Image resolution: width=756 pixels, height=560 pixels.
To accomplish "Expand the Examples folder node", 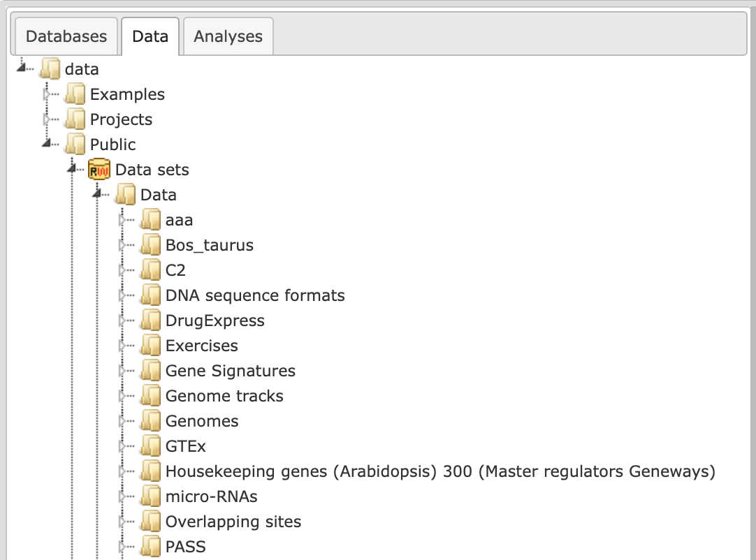I will (x=48, y=94).
